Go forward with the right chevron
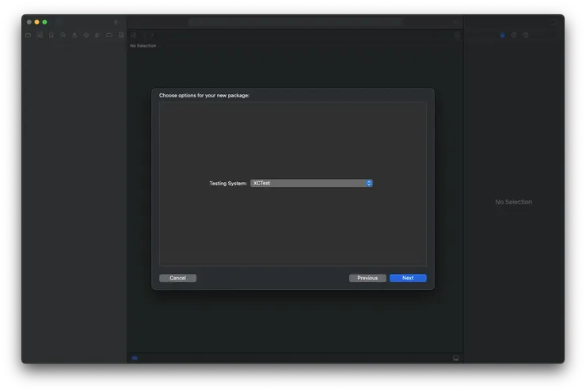 tap(153, 35)
